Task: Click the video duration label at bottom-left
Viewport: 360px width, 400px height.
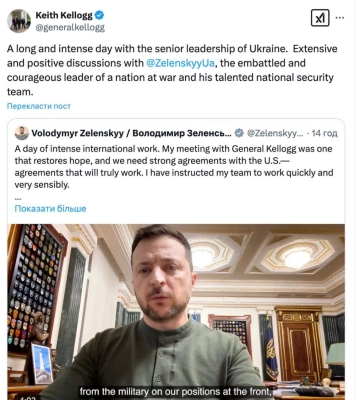Action: (x=26, y=398)
